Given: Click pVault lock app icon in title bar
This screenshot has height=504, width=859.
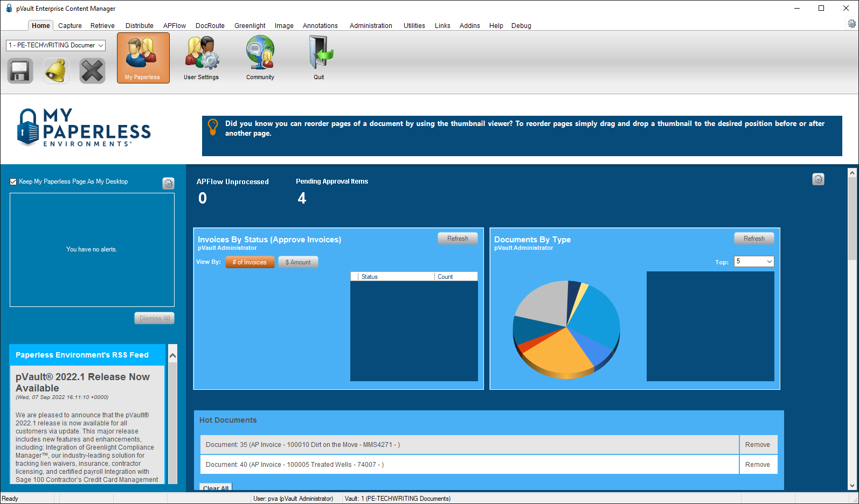Looking at the screenshot, I should point(9,8).
